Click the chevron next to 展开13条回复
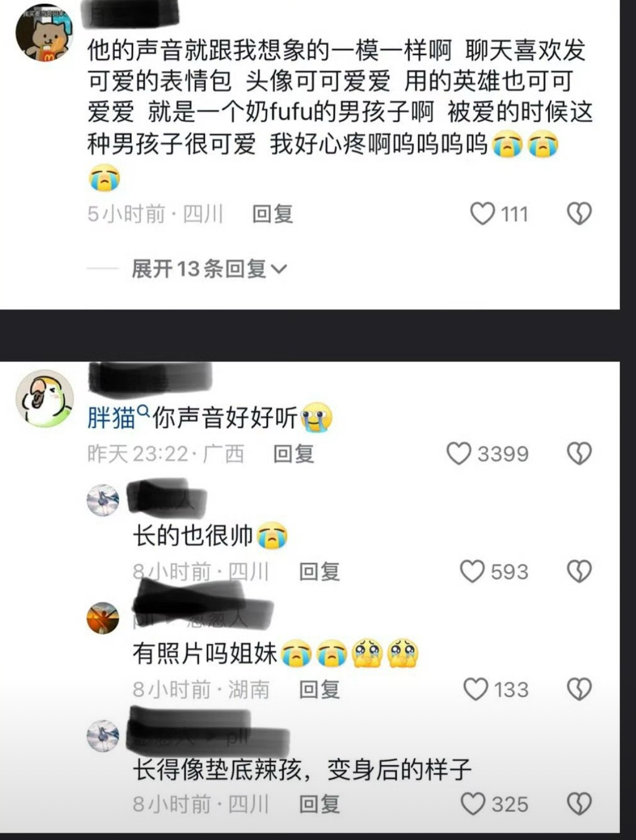 tap(279, 269)
